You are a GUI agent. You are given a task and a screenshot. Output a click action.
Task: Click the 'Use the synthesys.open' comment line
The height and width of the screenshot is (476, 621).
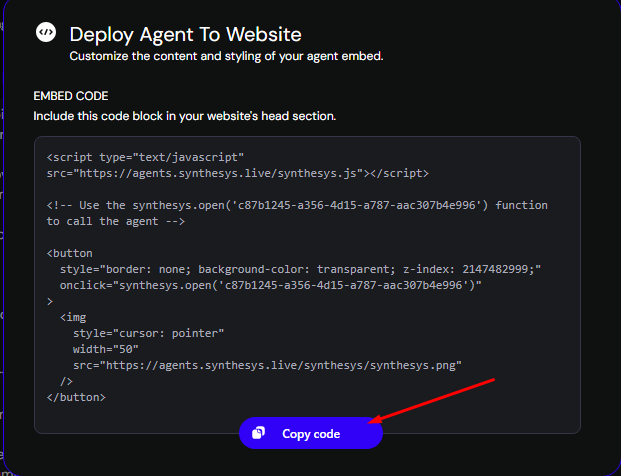pyautogui.click(x=297, y=205)
